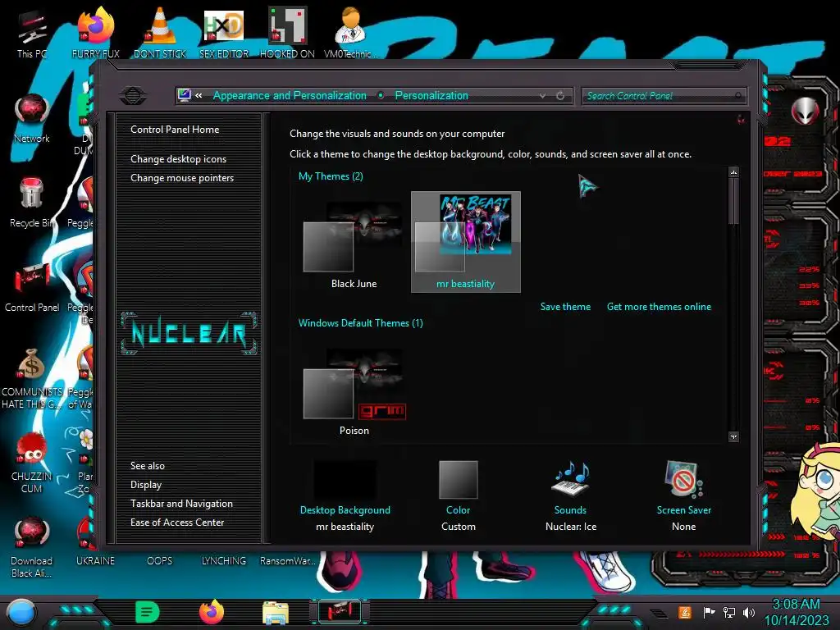
Task: Select the mr beastiality theme
Action: [x=466, y=242]
